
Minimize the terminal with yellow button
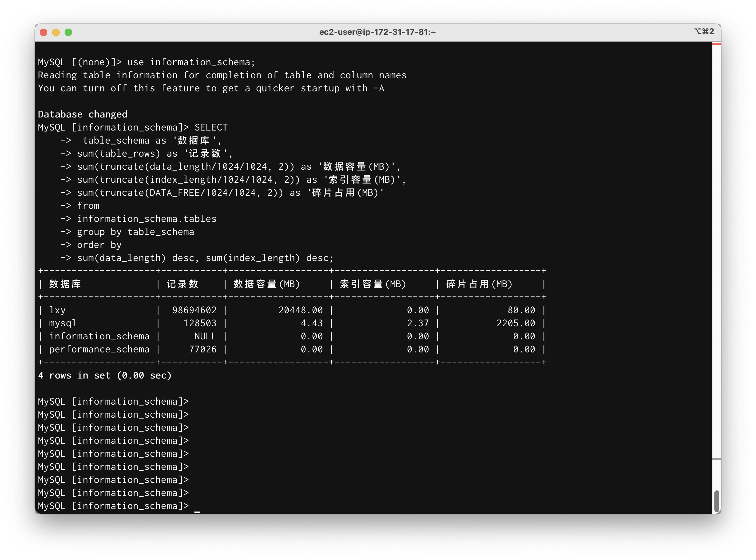56,32
